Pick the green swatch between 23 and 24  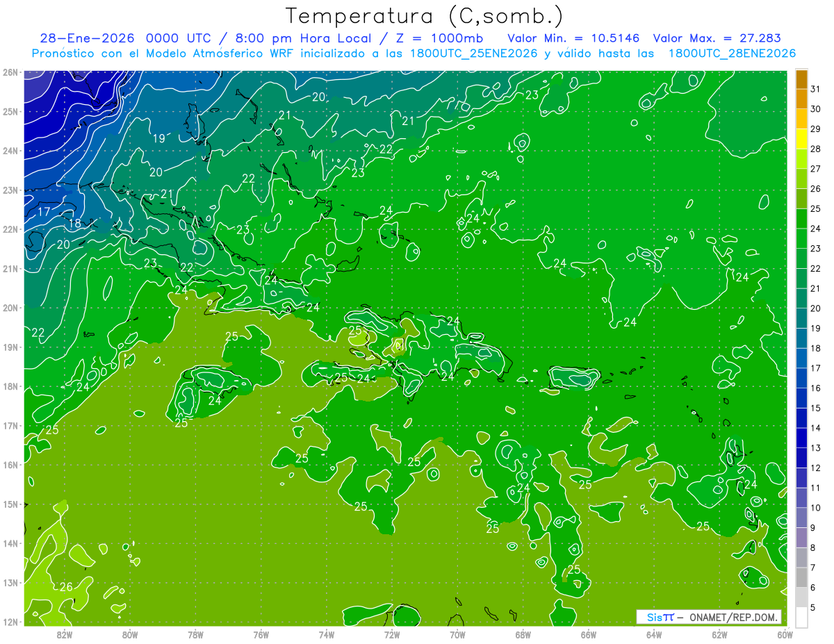pos(801,239)
